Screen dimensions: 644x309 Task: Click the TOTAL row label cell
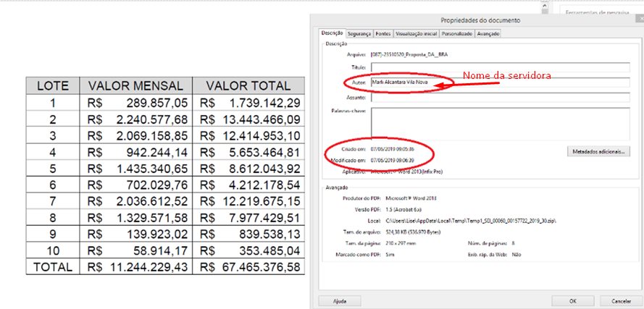pos(52,267)
